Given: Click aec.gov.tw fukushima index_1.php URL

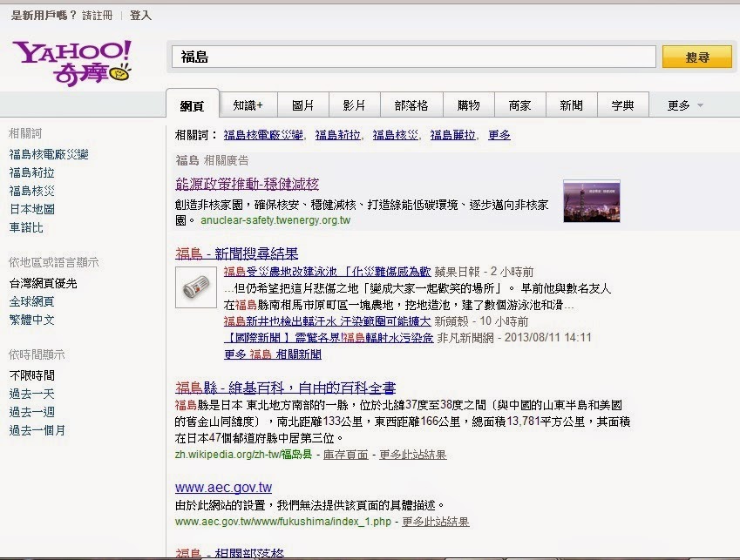Looking at the screenshot, I should [283, 522].
